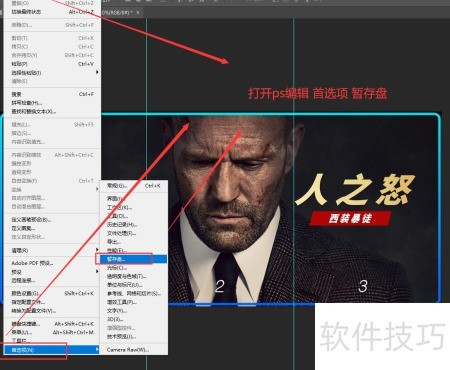Open 单位与标尺 units and rulers preferences
The height and width of the screenshot is (370, 450).
point(133,285)
